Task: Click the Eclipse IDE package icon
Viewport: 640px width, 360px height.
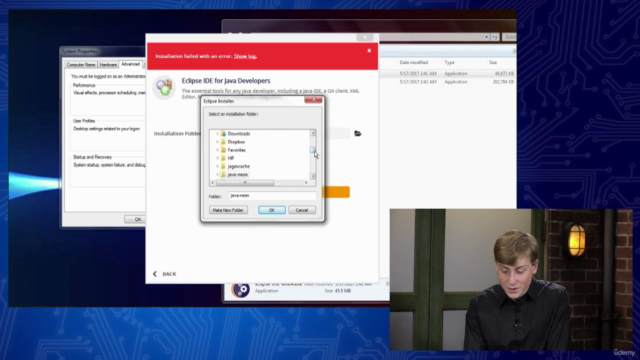Action: (164, 87)
